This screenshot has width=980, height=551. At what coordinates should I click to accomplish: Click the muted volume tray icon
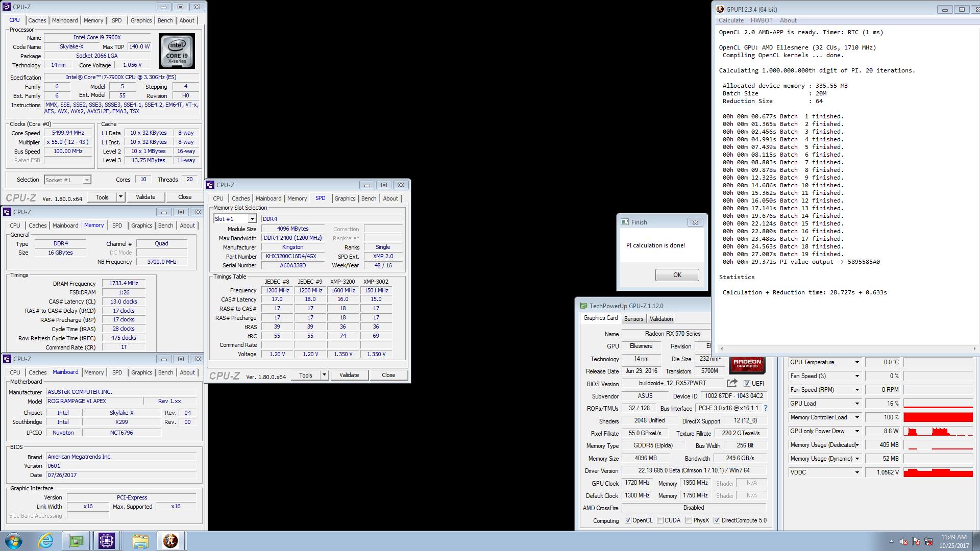pyautogui.click(x=904, y=542)
